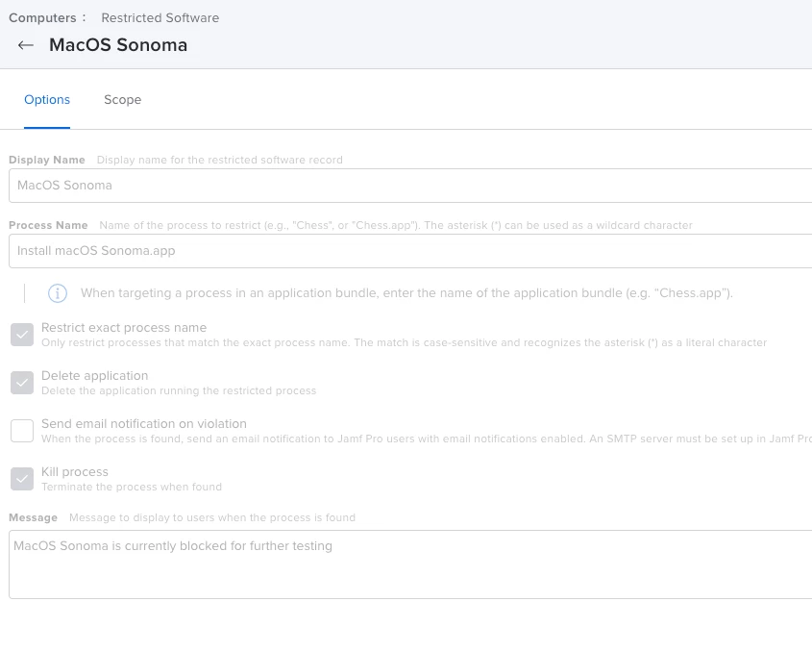Go back using the left arrow icon
812x652 pixels.
tap(25, 45)
